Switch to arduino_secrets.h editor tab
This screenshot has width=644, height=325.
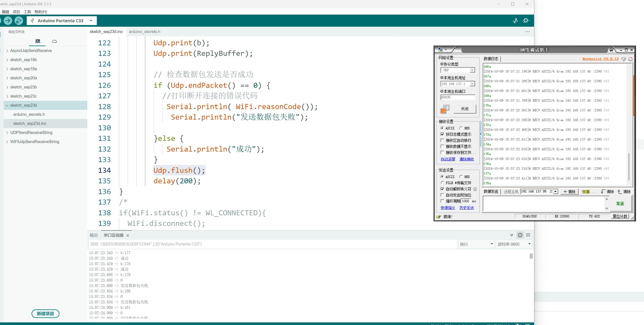click(145, 32)
